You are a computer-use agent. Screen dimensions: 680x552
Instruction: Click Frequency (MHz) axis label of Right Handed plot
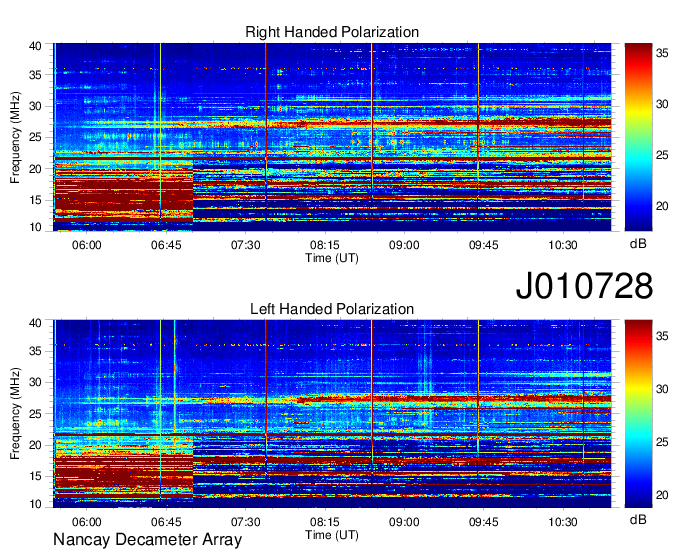point(15,137)
